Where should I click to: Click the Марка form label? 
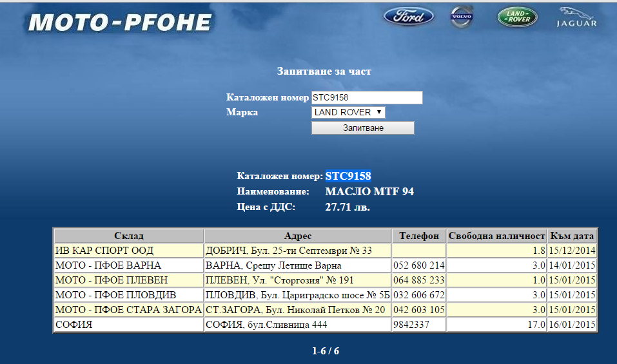(242, 112)
